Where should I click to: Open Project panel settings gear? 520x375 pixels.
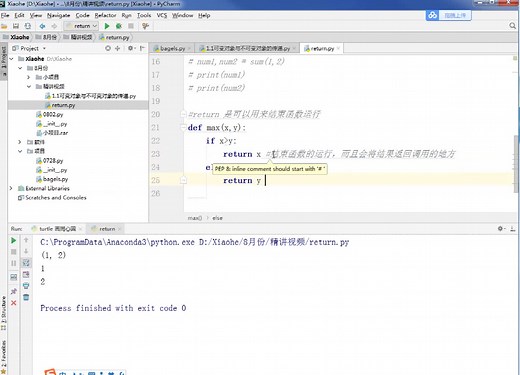130,48
